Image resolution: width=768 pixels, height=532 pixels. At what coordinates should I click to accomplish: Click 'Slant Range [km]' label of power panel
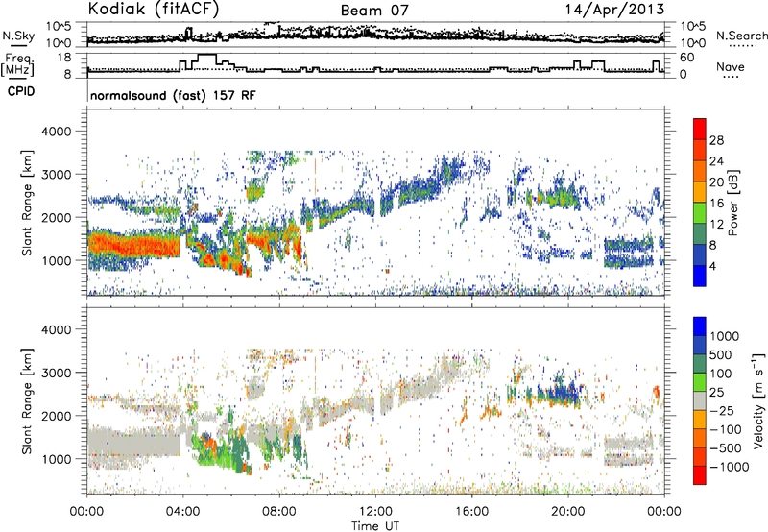pos(28,203)
